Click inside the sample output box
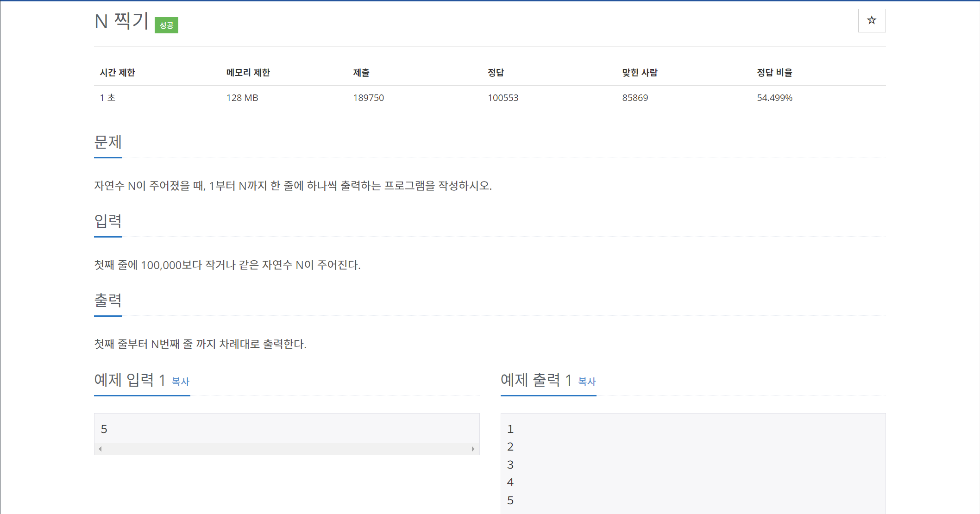This screenshot has width=980, height=514. click(x=692, y=464)
